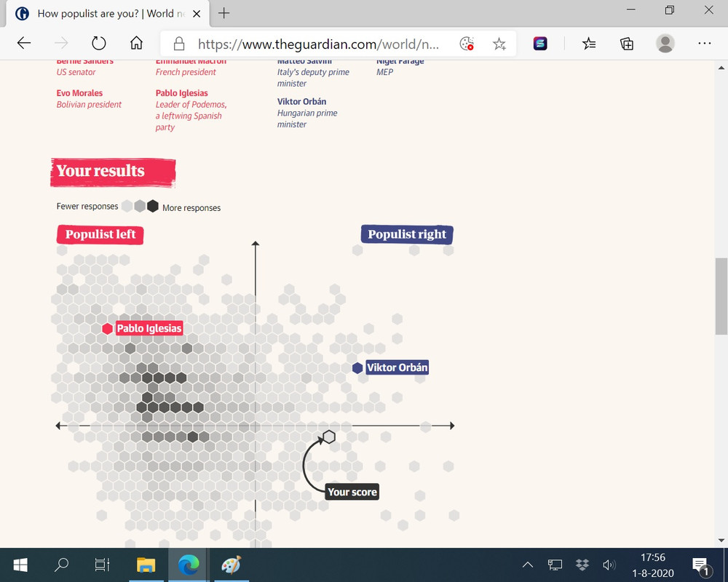728x582 pixels.
Task: Click the scrollbar up arrow
Action: point(721,68)
